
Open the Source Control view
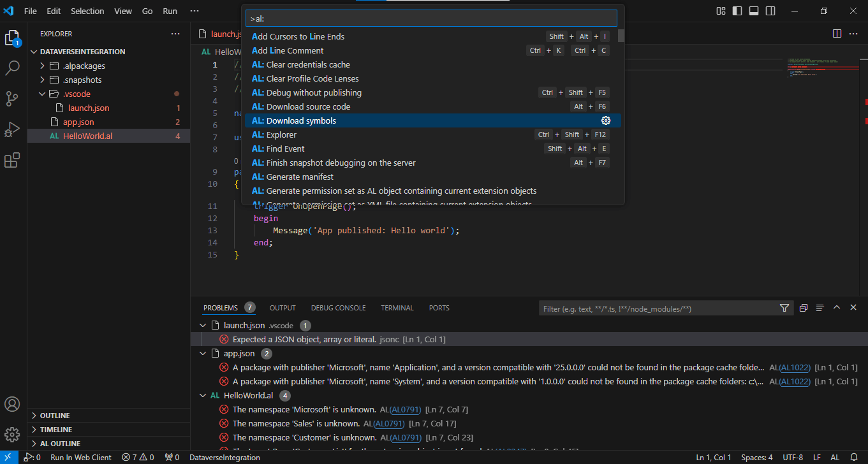click(x=13, y=99)
